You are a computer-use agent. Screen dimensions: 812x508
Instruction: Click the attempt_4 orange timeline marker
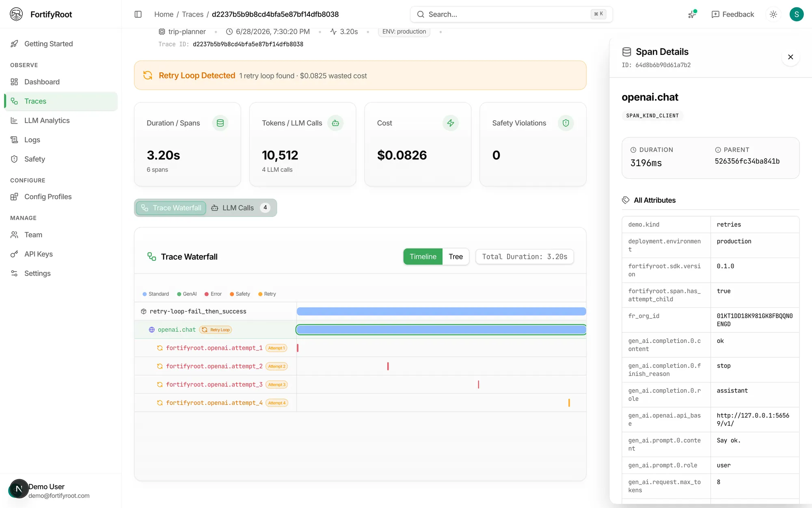tap(569, 403)
